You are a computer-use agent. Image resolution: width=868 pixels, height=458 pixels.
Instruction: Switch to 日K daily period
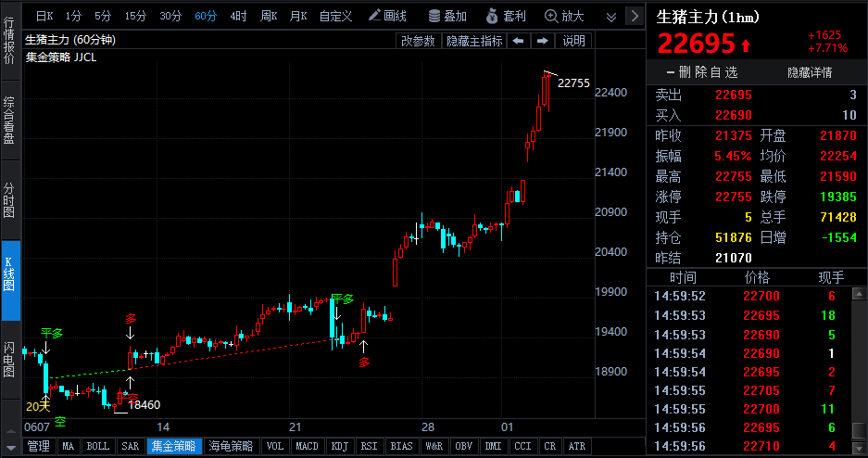coord(44,16)
